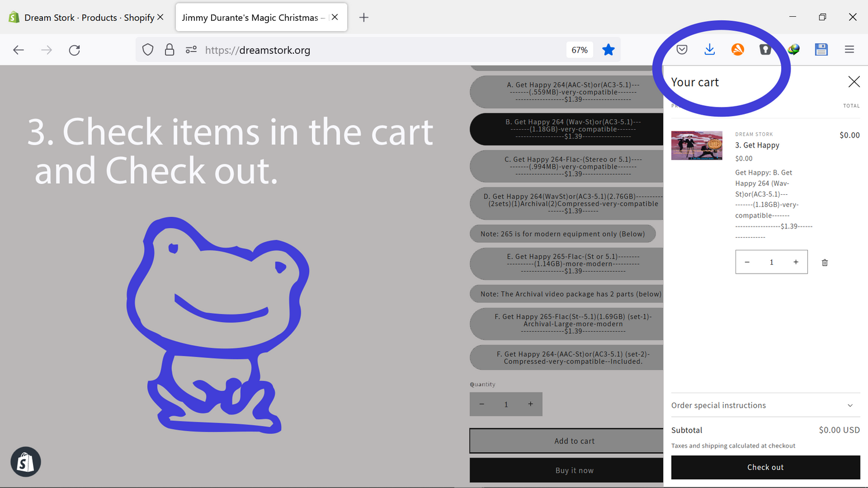Click the blue floppy disk extension icon
868x488 pixels.
821,50
